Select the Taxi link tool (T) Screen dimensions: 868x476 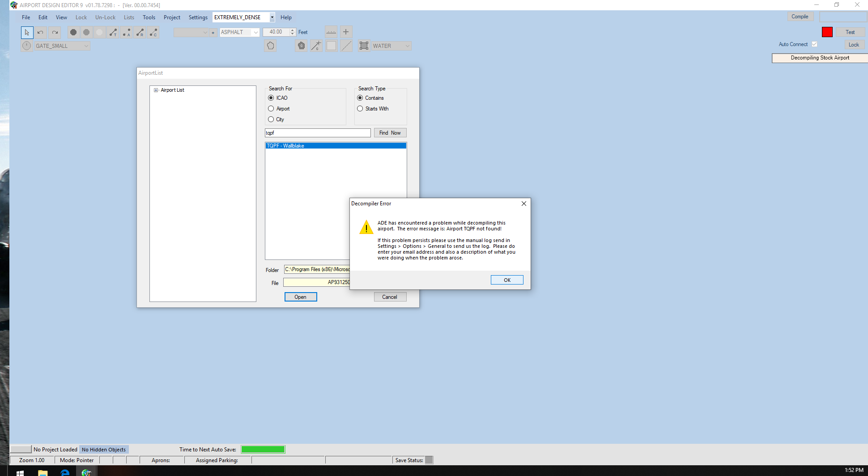coord(113,32)
